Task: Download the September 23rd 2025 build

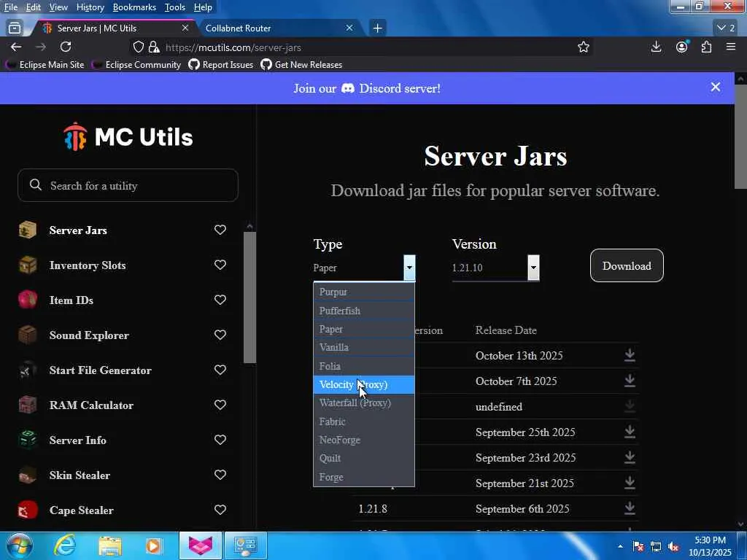Action: point(630,457)
